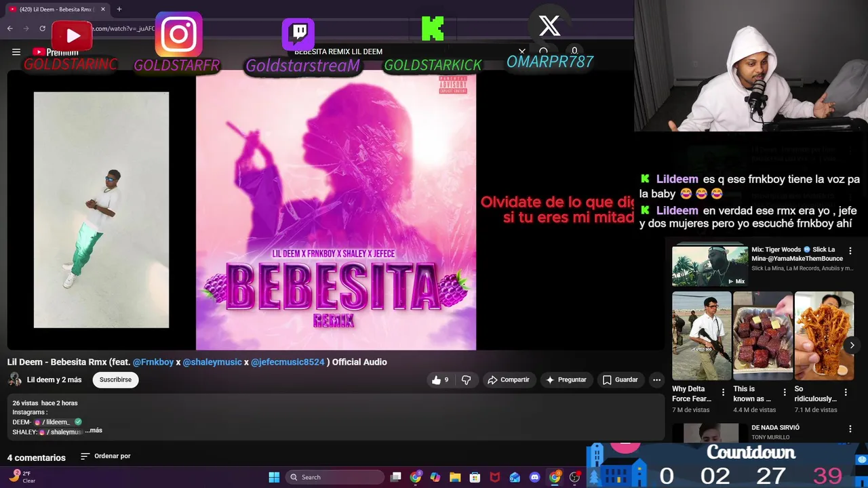The height and width of the screenshot is (488, 868).
Task: Open File Explorer from the taskbar
Action: pos(455,477)
